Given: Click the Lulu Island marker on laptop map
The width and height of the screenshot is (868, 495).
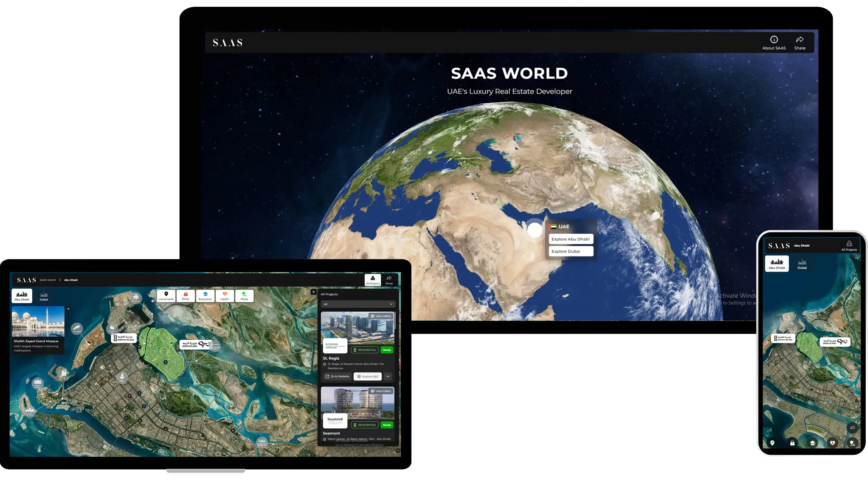Looking at the screenshot, I should click(x=77, y=328).
